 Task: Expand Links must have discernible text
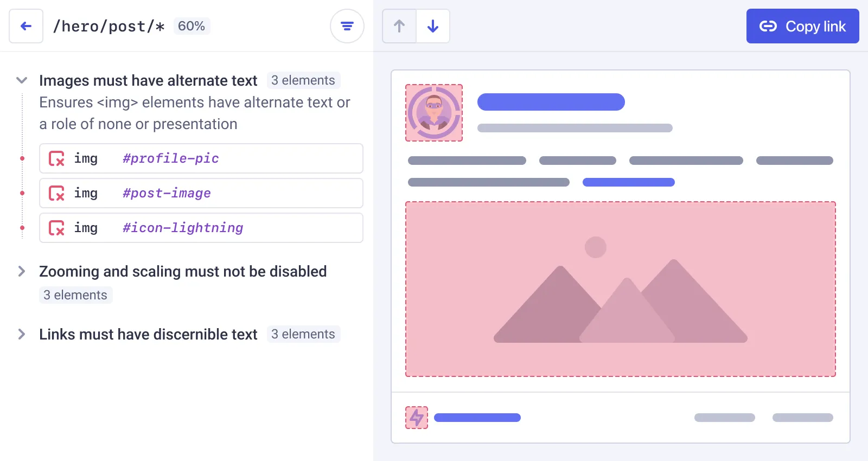22,334
